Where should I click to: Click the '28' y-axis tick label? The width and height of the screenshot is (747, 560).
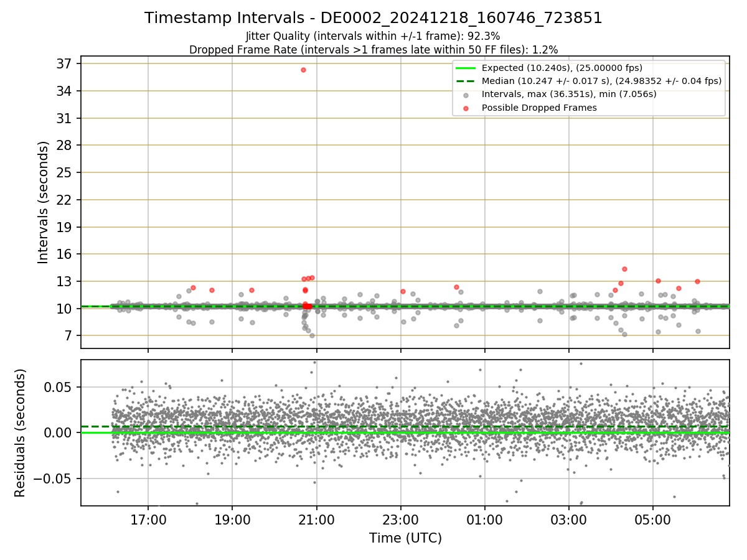pyautogui.click(x=65, y=145)
